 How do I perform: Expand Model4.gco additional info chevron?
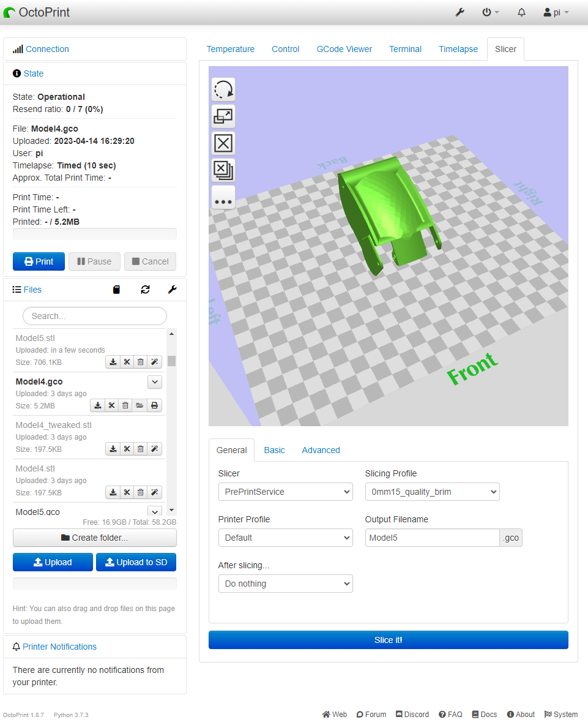point(155,382)
